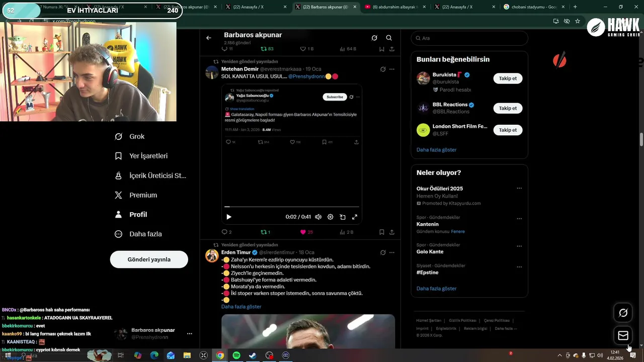Image resolution: width=644 pixels, height=362 pixels.
Task: Follow BBL Reactions with Takip et
Action: (x=508, y=108)
